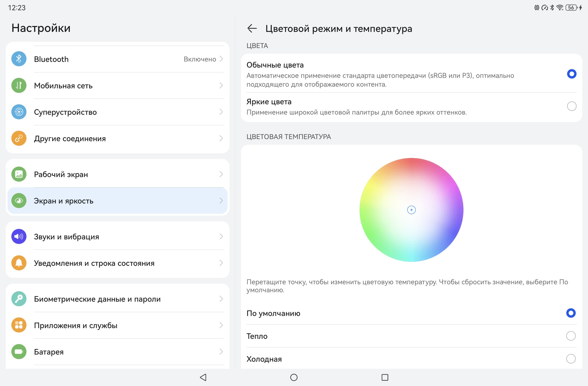Screen dimensions: 588x386
Task: Tap the Bluetooth settings icon
Action: (19, 59)
